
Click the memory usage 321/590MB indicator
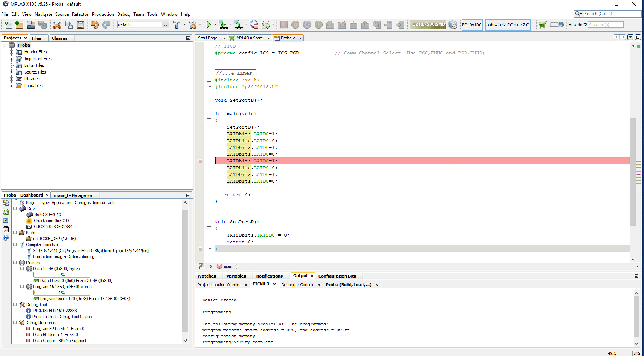click(428, 24)
